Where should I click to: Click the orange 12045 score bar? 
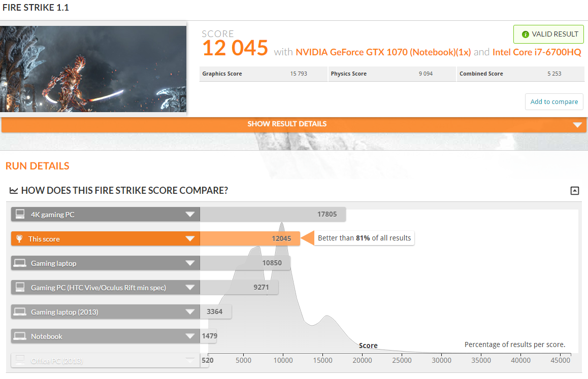[250, 239]
